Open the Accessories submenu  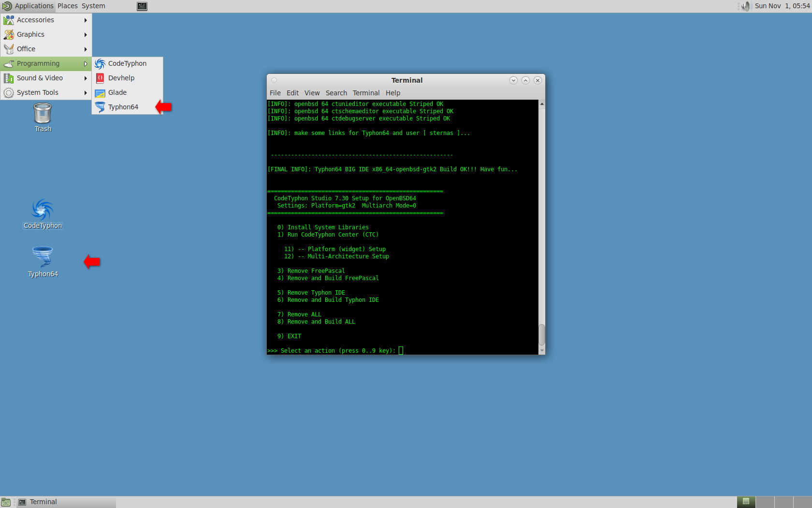[46, 20]
